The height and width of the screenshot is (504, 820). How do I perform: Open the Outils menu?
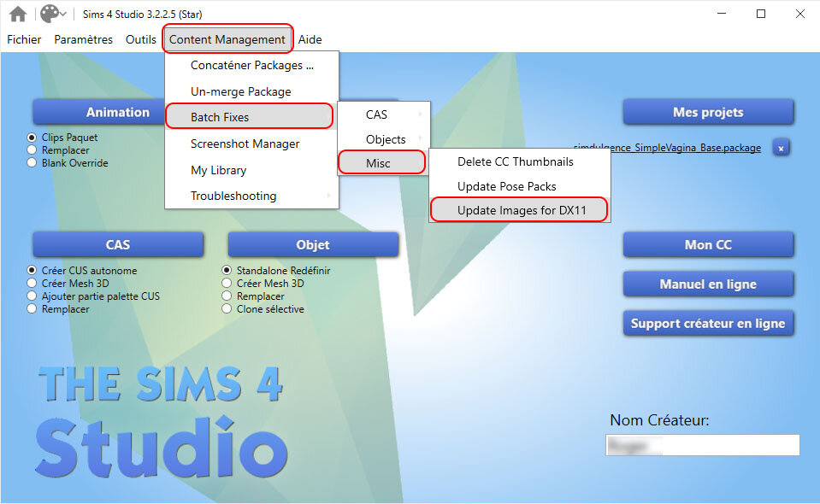tap(141, 39)
